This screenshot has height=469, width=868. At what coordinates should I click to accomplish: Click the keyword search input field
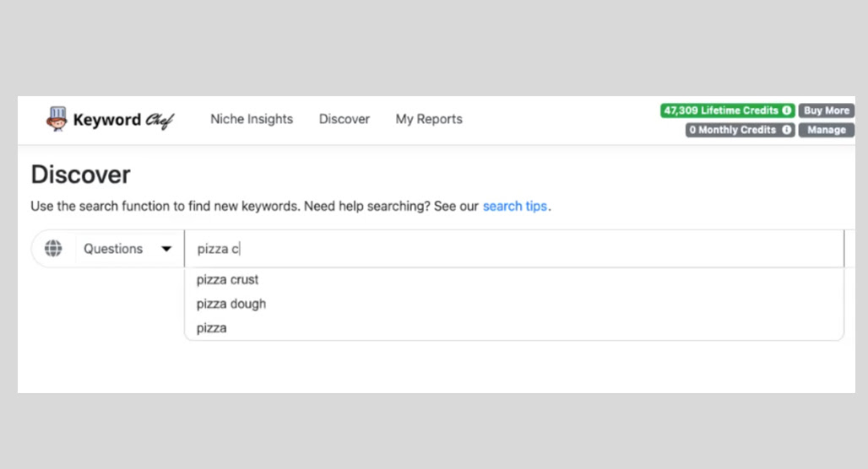coord(514,249)
